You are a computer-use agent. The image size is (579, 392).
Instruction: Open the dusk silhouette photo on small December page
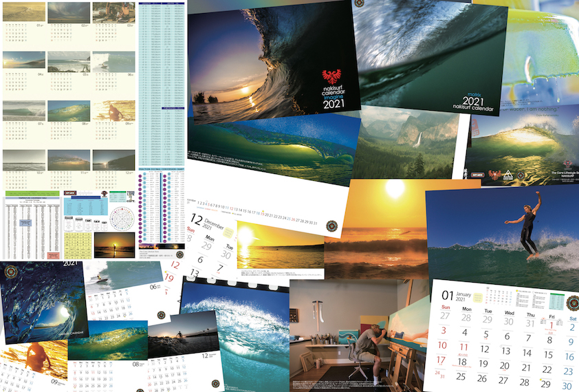coord(183,334)
